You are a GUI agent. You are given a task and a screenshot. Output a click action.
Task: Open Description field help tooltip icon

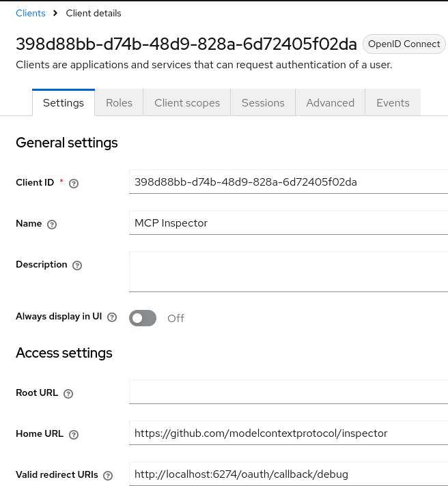77,266
